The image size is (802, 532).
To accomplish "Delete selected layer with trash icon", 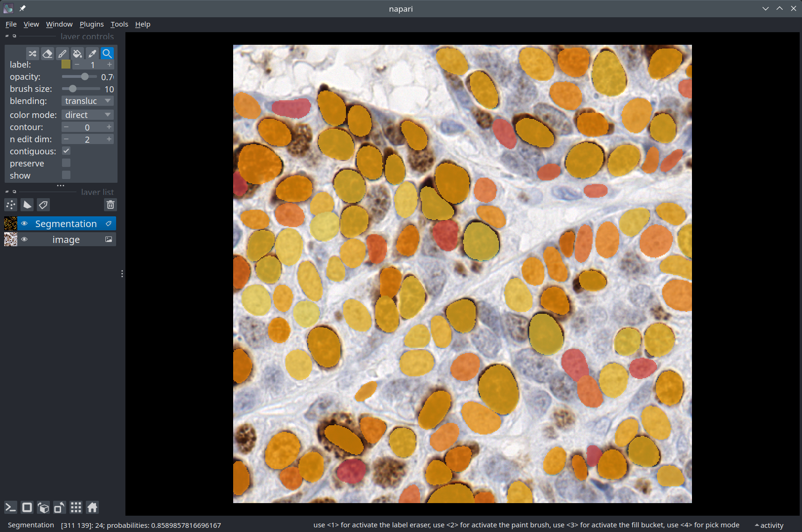I will (111, 205).
